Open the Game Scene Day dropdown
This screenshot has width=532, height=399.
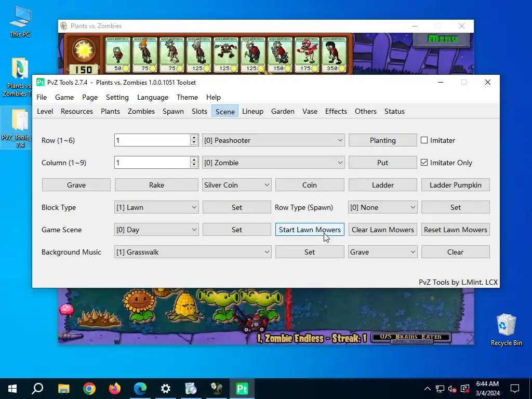click(156, 230)
